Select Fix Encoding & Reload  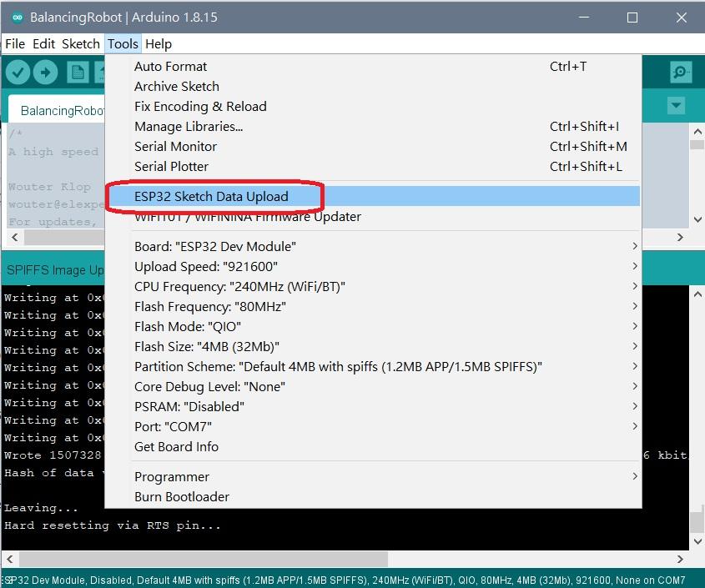[x=373, y=107]
